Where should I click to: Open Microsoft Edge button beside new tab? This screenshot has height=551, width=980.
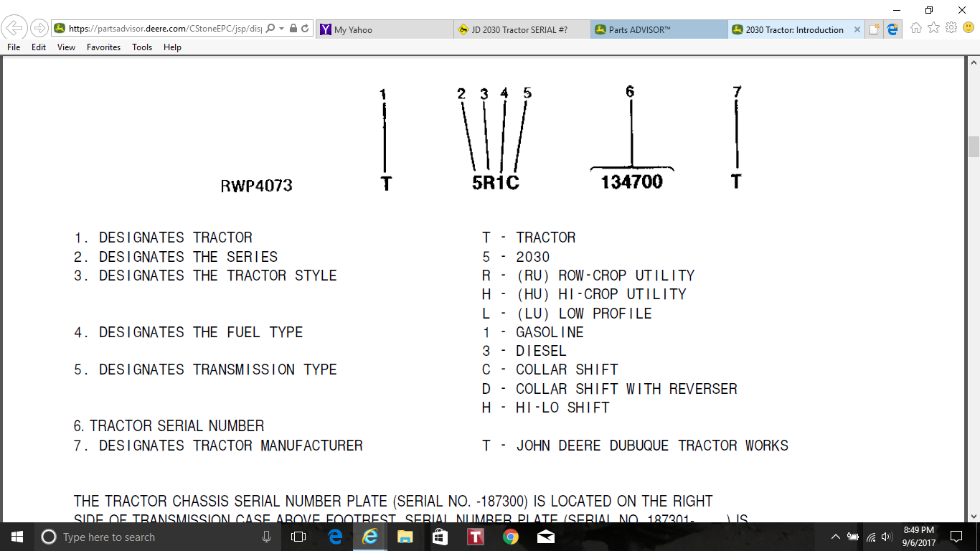click(x=892, y=29)
